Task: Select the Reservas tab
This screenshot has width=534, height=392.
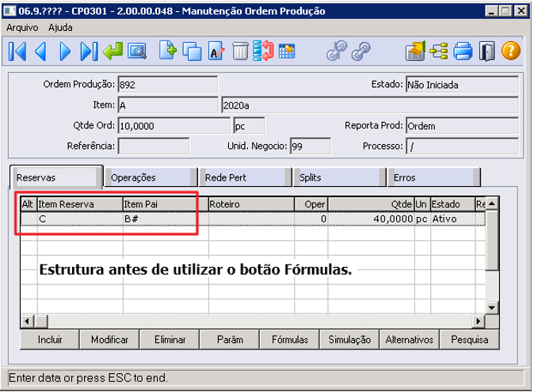Action: 56,177
